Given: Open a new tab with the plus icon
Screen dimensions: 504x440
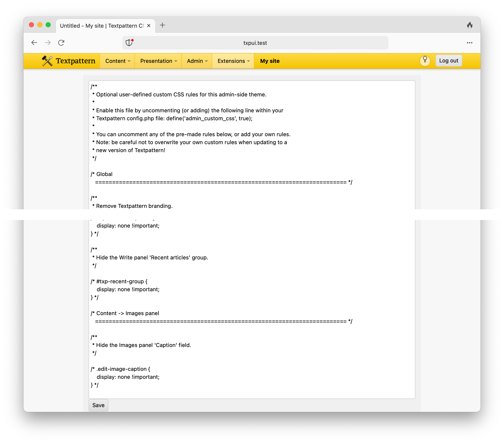Looking at the screenshot, I should (163, 25).
